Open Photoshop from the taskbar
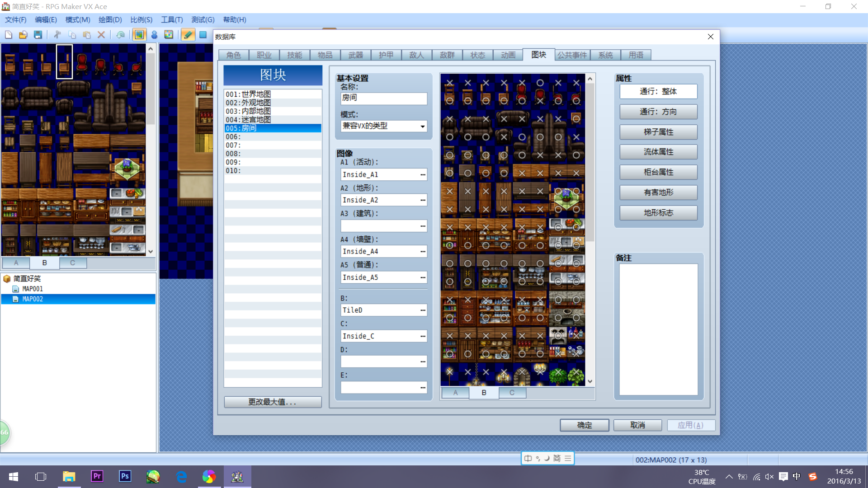This screenshot has width=868, height=488. (125, 476)
